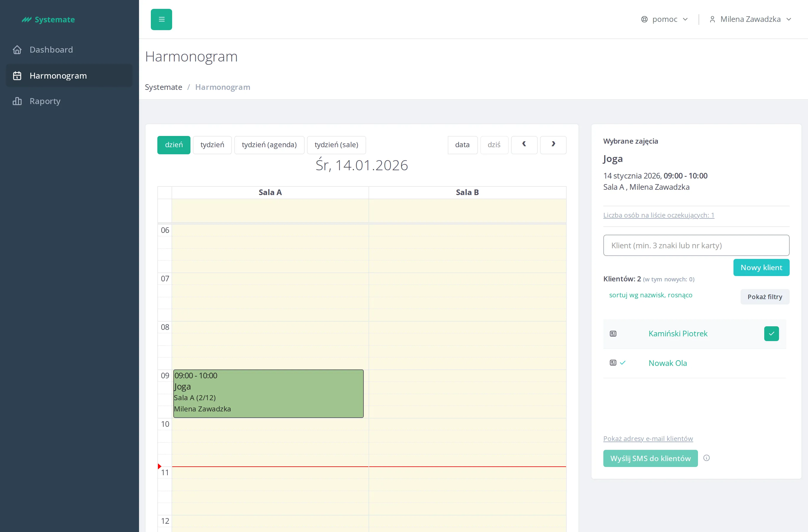Click the red current-time marker arrow
Viewport: 808px width, 532px height.
tap(160, 466)
